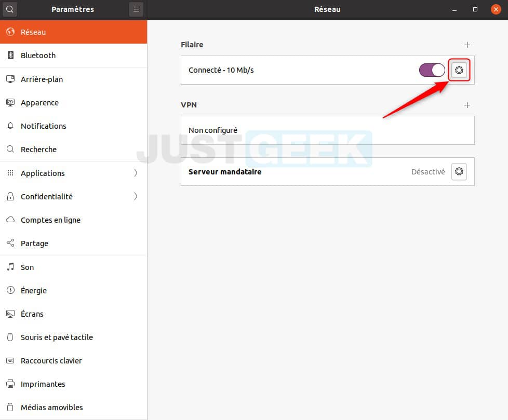Open Écrans settings
This screenshot has width=508, height=420.
point(74,314)
